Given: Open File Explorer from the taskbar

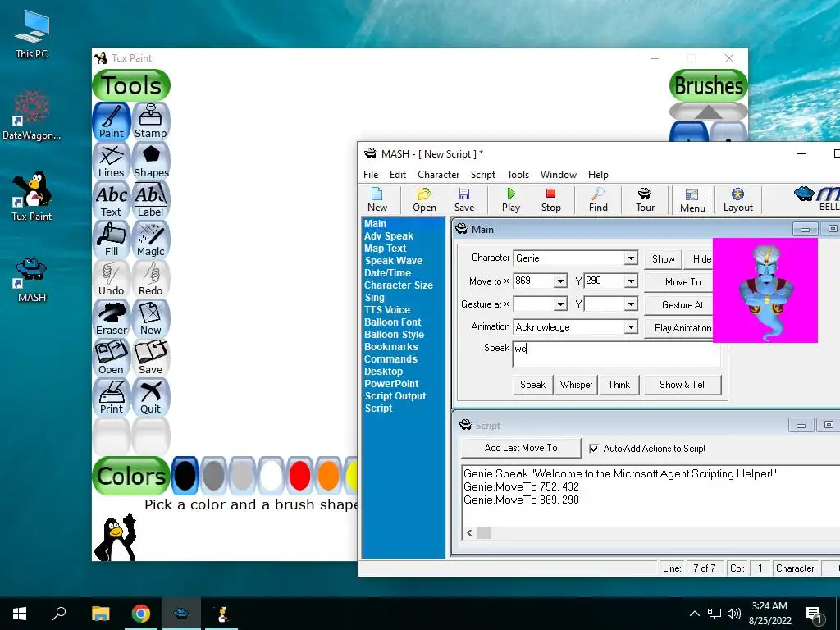Looking at the screenshot, I should click(x=100, y=614).
